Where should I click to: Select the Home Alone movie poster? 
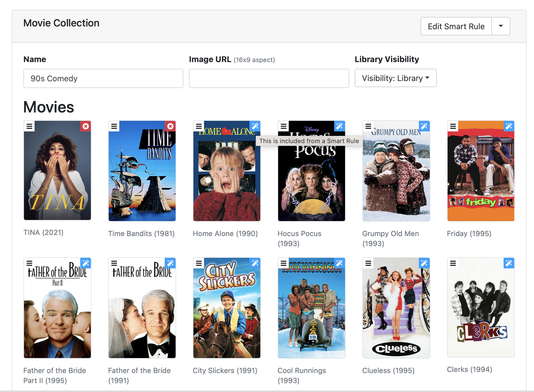point(227,171)
